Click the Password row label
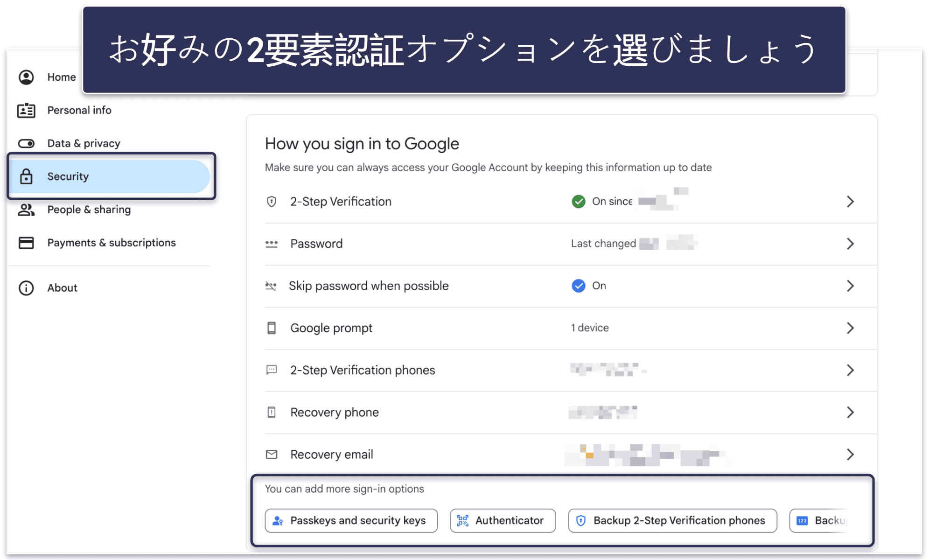929x560 pixels. tap(316, 244)
